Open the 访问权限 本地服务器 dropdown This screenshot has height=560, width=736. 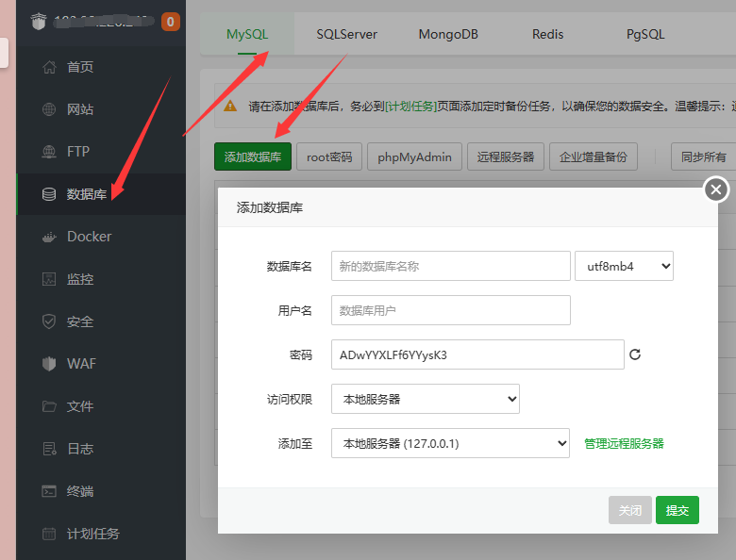(x=426, y=399)
